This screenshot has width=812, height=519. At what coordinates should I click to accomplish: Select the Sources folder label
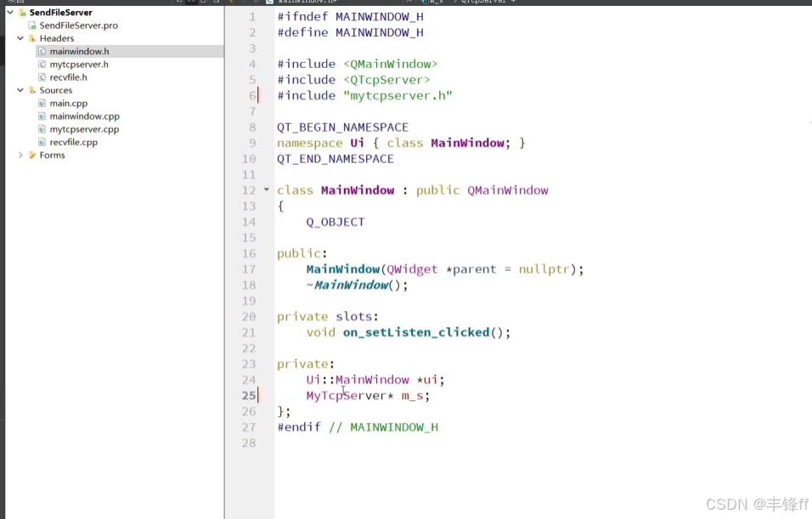[56, 90]
